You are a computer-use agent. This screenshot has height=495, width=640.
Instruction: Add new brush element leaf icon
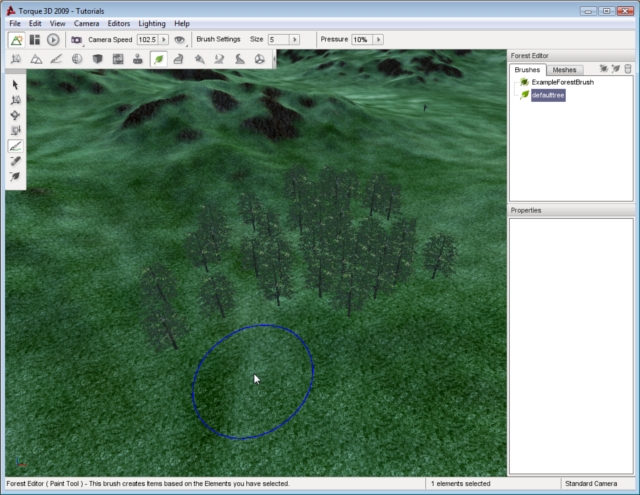coord(616,69)
